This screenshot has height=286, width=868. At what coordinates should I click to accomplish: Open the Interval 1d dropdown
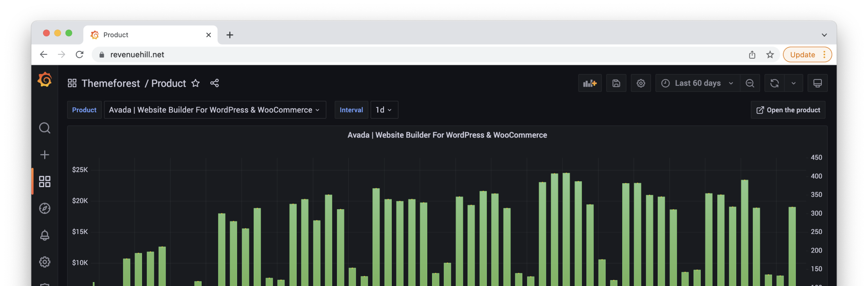click(x=384, y=110)
